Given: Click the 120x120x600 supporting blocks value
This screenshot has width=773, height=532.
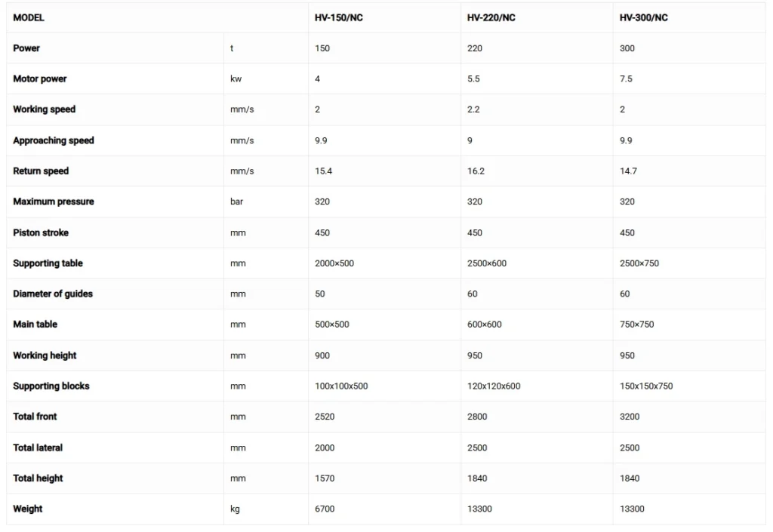Looking at the screenshot, I should tap(494, 386).
